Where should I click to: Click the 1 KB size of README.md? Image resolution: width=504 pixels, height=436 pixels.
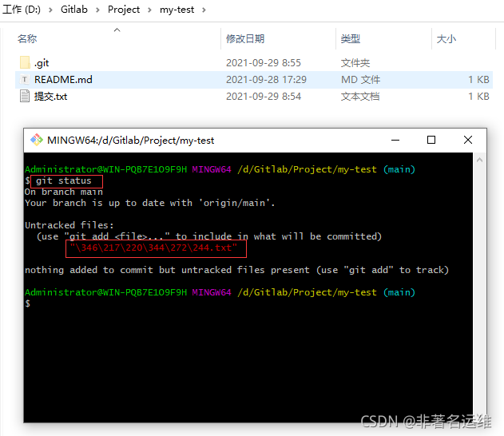478,80
